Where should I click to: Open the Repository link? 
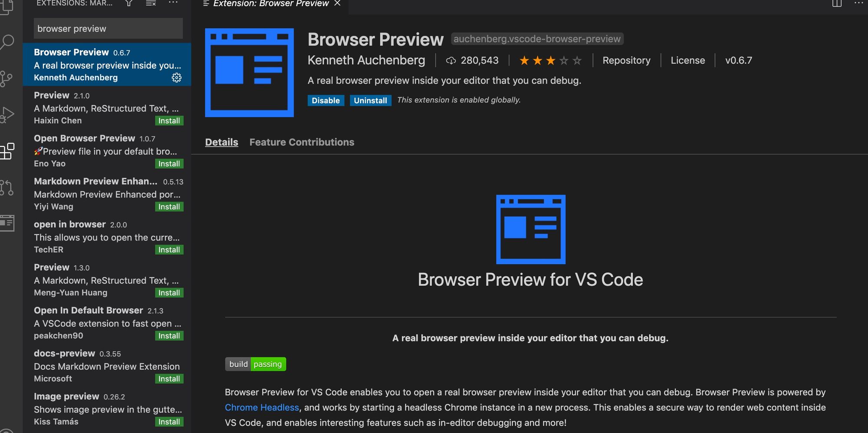627,60
